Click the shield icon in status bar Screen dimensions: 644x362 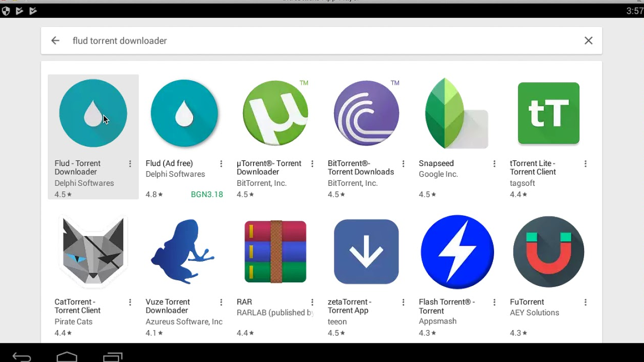(x=6, y=11)
